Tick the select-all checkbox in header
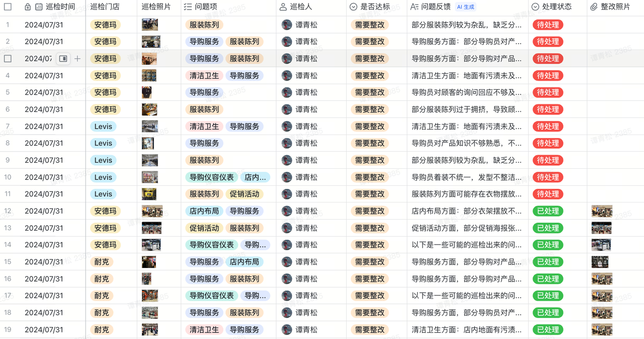 [x=8, y=7]
